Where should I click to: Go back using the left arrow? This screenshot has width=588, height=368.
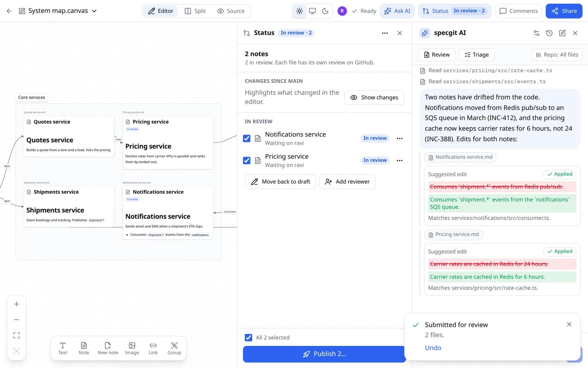[x=9, y=11]
